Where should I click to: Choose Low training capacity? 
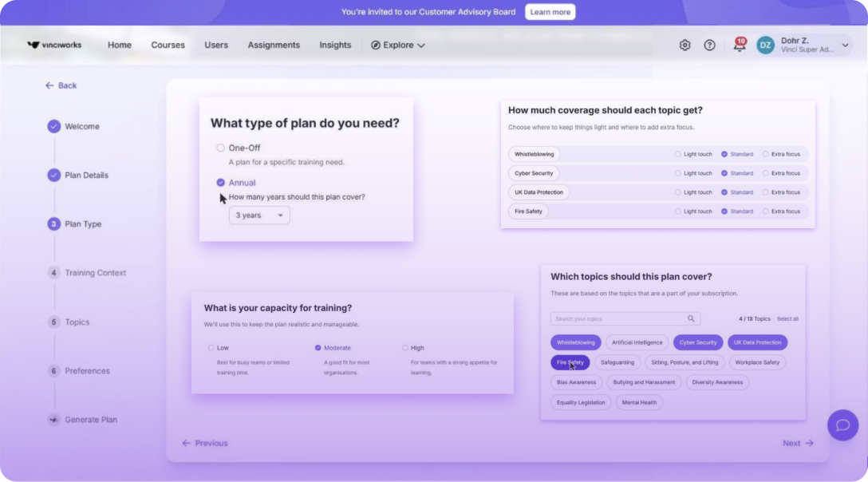pyautogui.click(x=211, y=348)
